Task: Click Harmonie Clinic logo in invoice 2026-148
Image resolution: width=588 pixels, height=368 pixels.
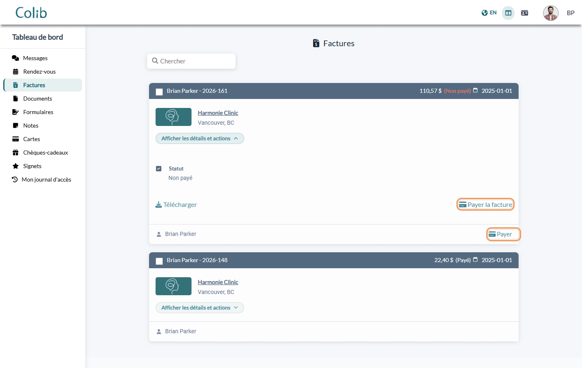Action: pyautogui.click(x=174, y=286)
